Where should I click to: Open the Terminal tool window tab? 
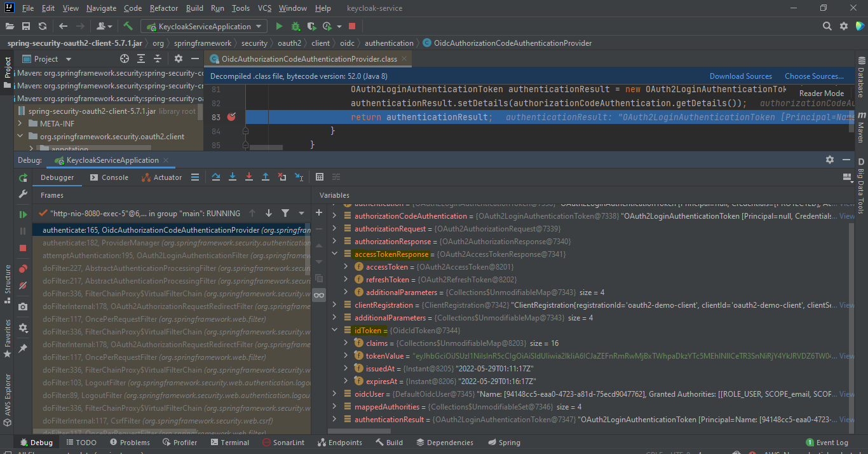click(x=231, y=443)
